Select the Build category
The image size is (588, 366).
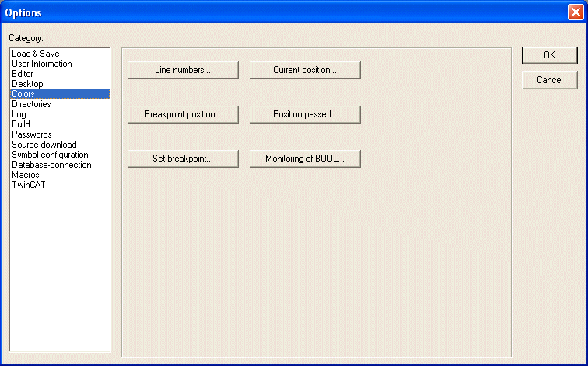tap(60, 124)
